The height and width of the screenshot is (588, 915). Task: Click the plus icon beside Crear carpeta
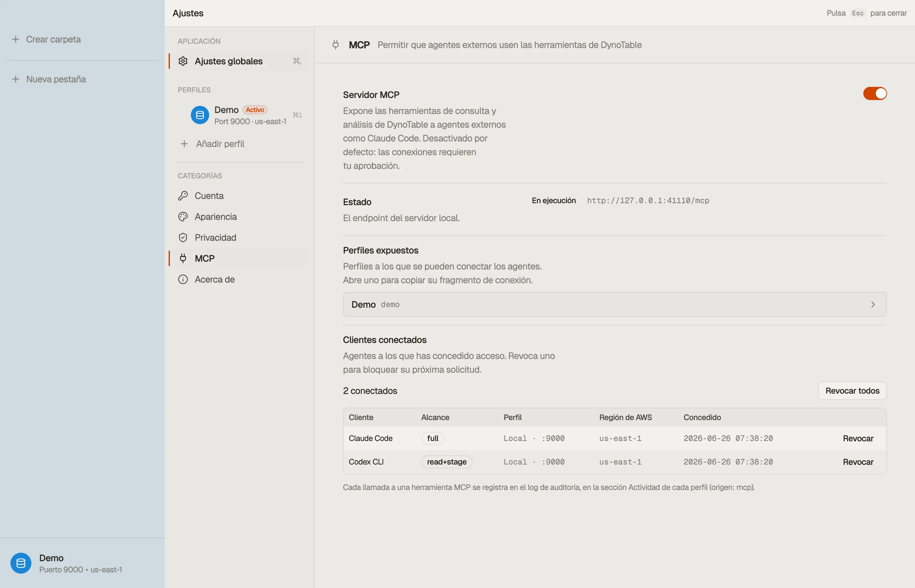(x=16, y=39)
